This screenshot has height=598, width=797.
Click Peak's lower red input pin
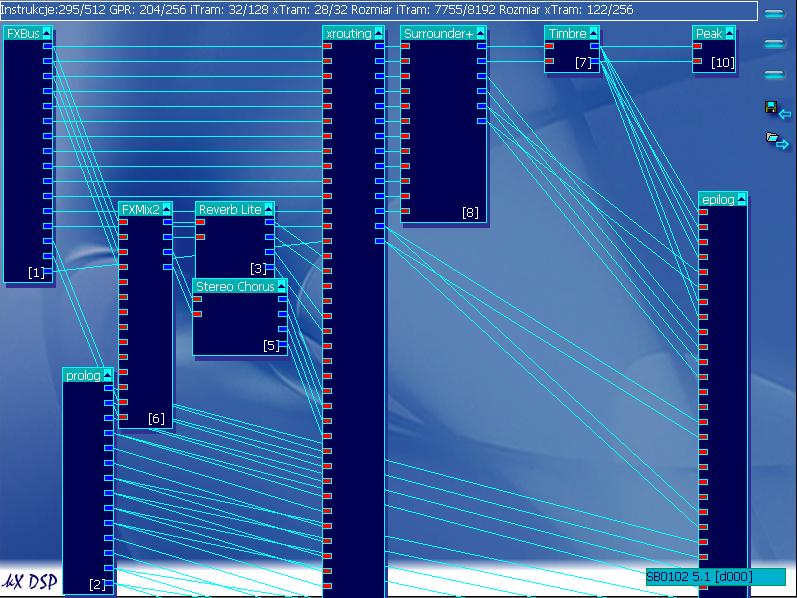point(697,62)
